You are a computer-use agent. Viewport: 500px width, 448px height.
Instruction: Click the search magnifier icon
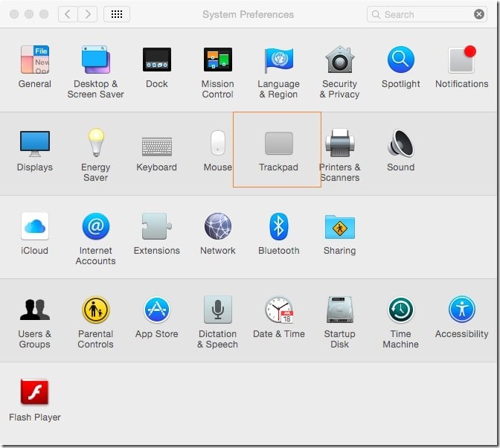tap(376, 14)
